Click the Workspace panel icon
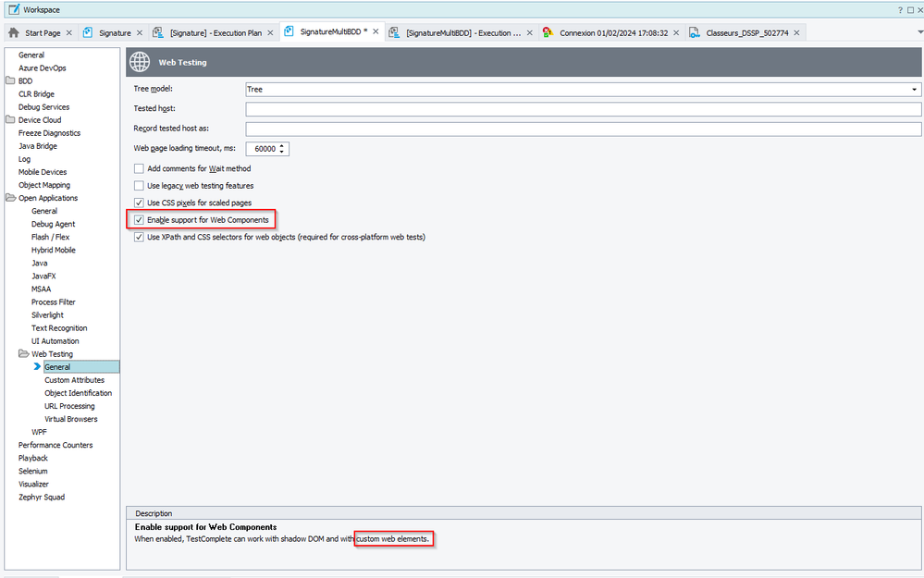Image resolution: width=924 pixels, height=578 pixels. click(12, 8)
